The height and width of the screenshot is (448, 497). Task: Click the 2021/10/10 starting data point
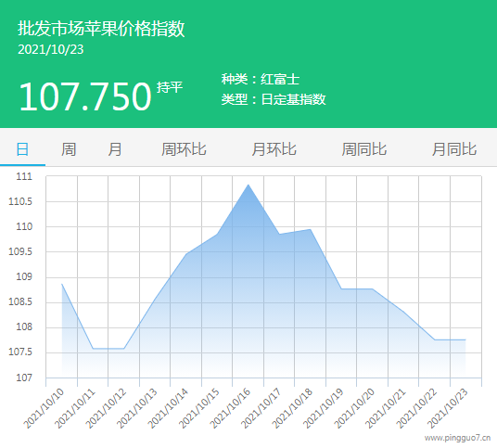[62, 284]
